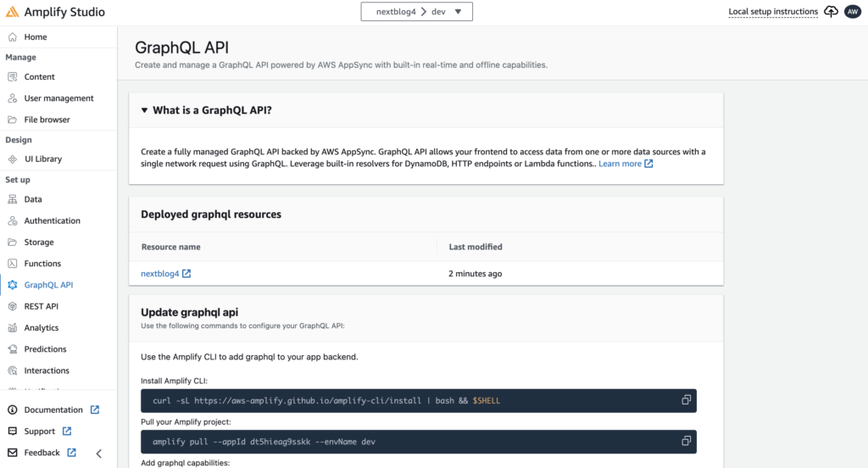This screenshot has height=468, width=868.
Task: Click the Support chat icon
Action: tap(12, 431)
